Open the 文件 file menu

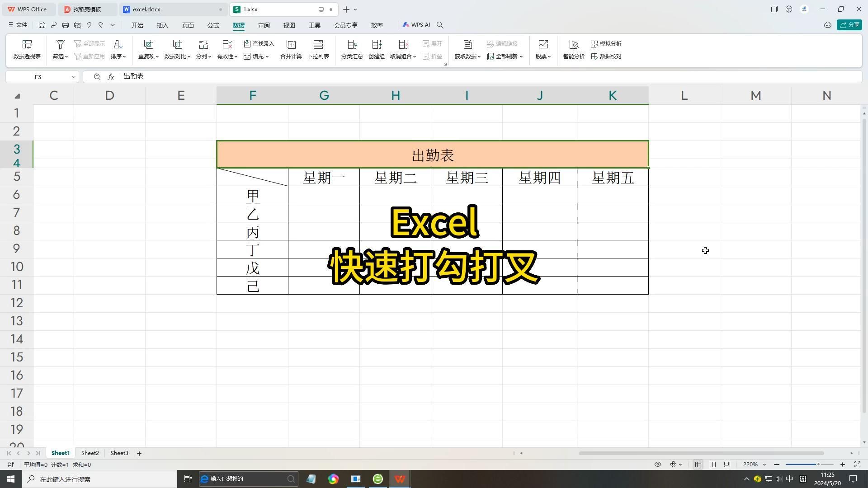coord(18,25)
